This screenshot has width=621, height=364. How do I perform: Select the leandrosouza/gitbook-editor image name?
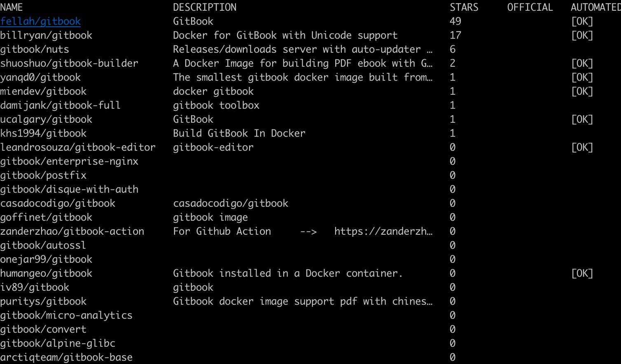tap(78, 147)
